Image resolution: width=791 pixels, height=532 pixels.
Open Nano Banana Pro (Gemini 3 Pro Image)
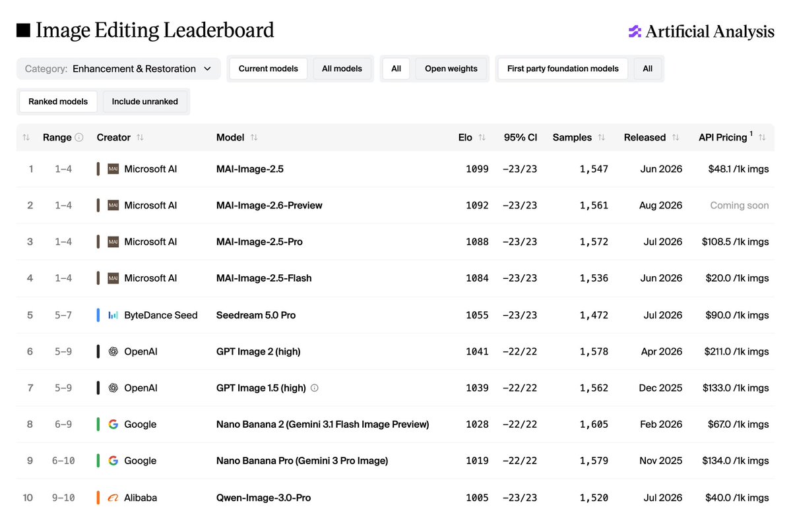click(302, 460)
